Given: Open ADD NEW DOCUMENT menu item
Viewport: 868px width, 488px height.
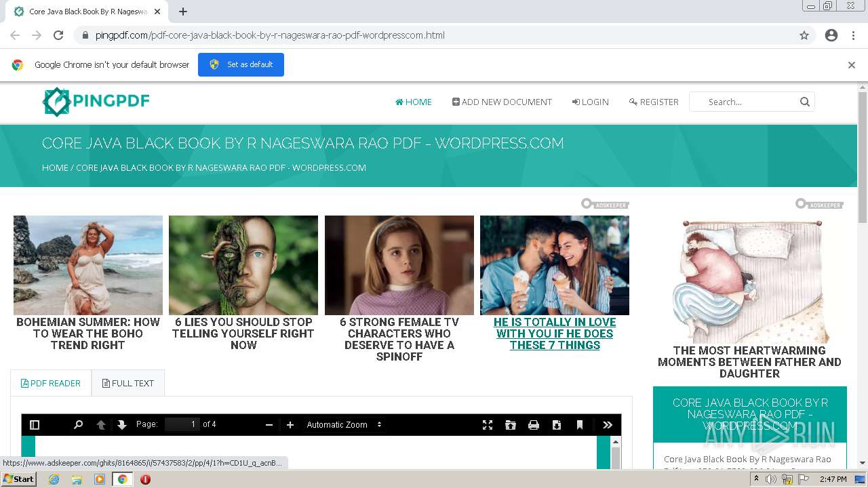Looking at the screenshot, I should pos(502,102).
